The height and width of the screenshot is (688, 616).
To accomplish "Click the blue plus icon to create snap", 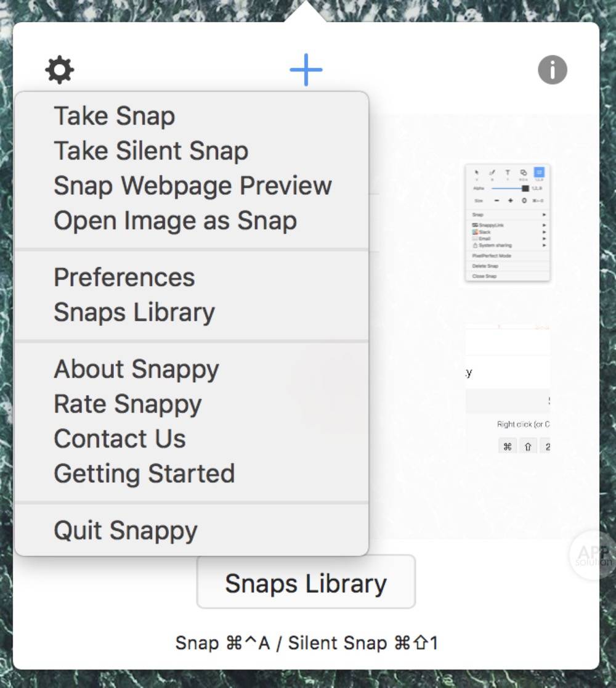I will pyautogui.click(x=306, y=69).
